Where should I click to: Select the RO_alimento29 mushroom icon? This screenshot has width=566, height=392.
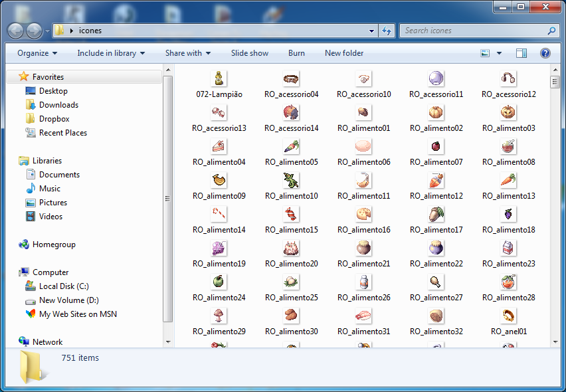[219, 316]
